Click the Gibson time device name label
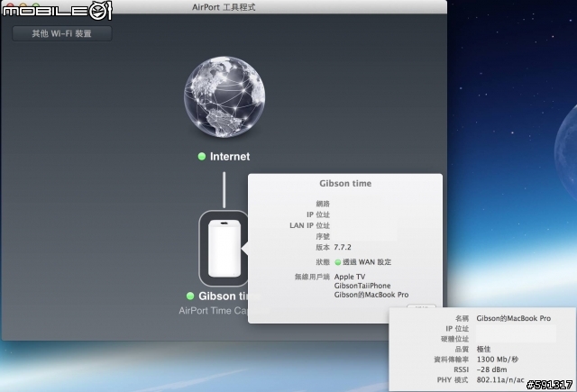 coord(224,296)
